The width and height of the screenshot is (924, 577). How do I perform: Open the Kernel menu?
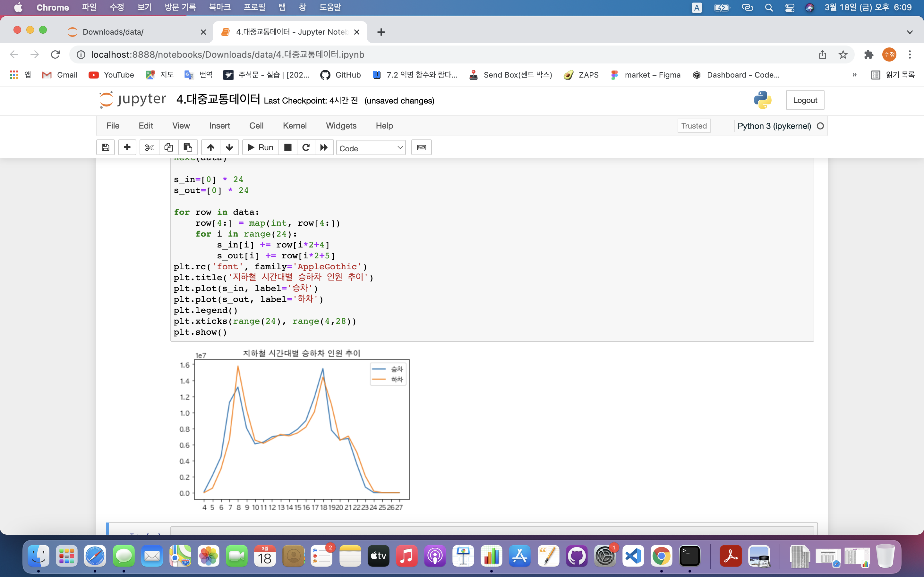point(295,126)
